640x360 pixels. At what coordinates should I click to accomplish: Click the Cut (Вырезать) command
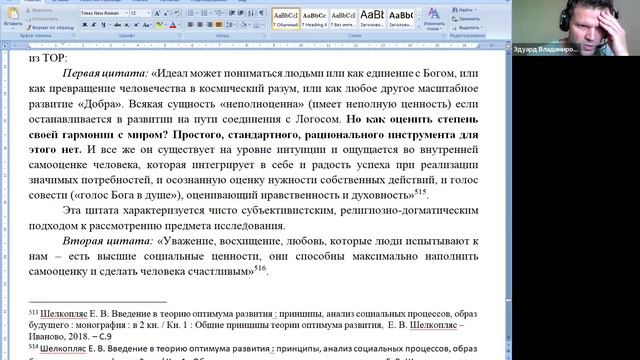click(39, 10)
